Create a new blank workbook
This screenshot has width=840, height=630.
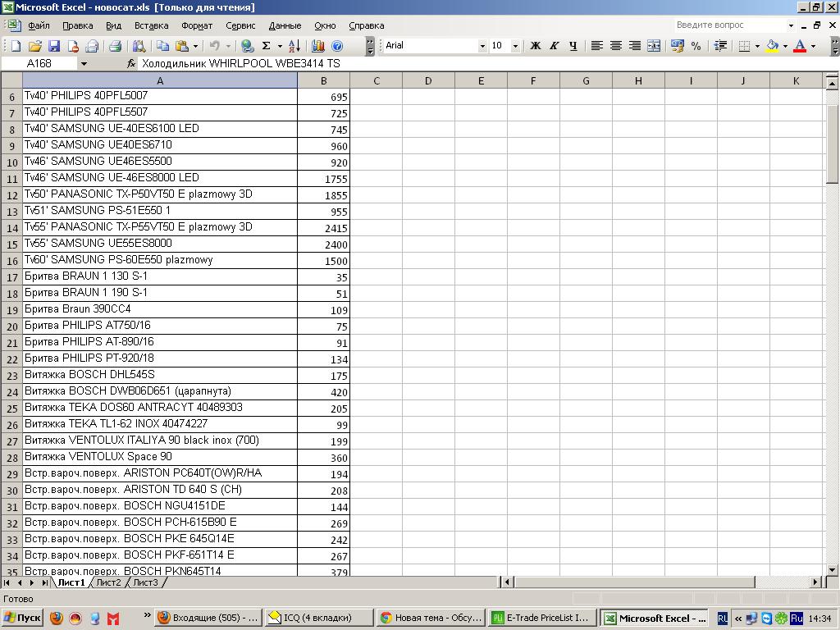click(16, 46)
